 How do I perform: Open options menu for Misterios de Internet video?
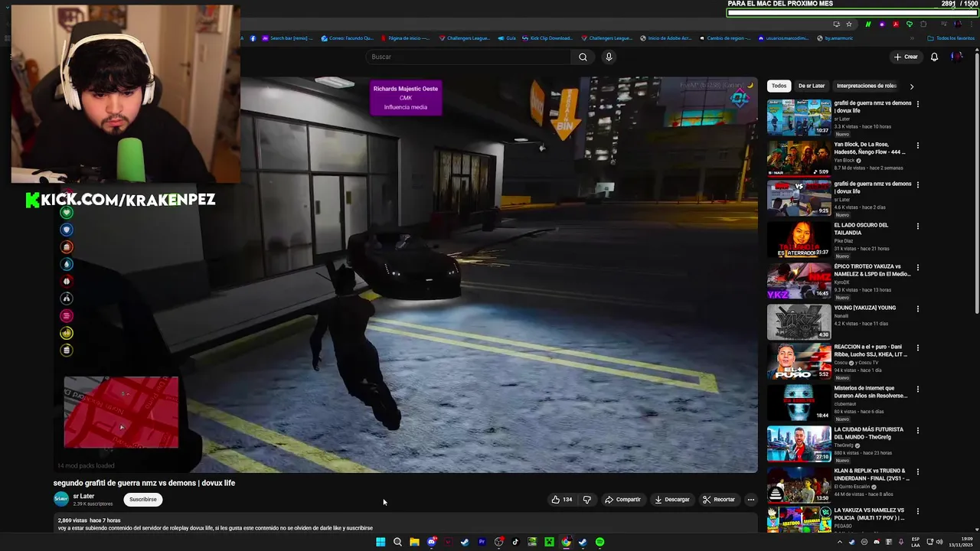pyautogui.click(x=917, y=390)
